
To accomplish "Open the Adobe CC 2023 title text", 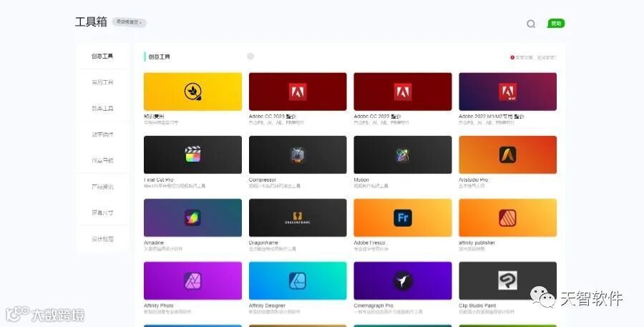I will 273,117.
